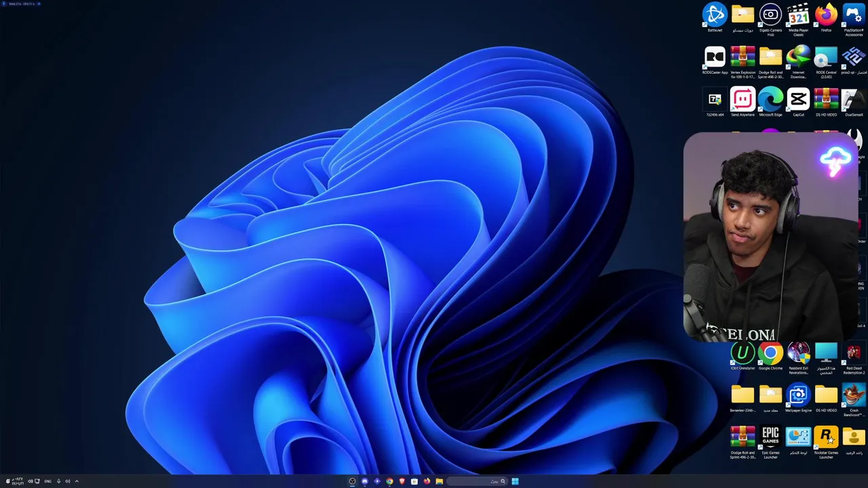Select the Dodge Roll and Sprint folder
Viewport: 868px width, 488px height.
770,61
